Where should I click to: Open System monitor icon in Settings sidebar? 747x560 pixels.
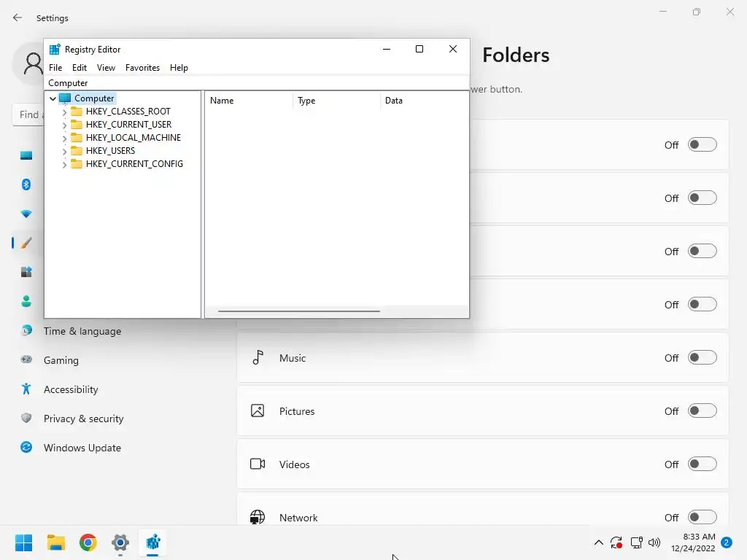pos(26,155)
